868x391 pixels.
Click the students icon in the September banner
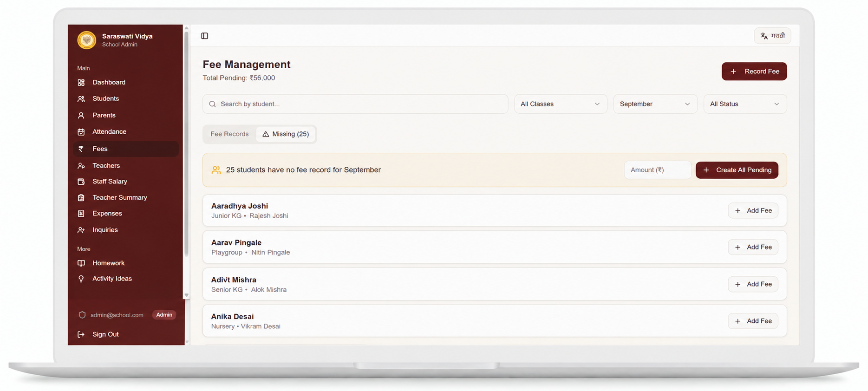pos(216,170)
